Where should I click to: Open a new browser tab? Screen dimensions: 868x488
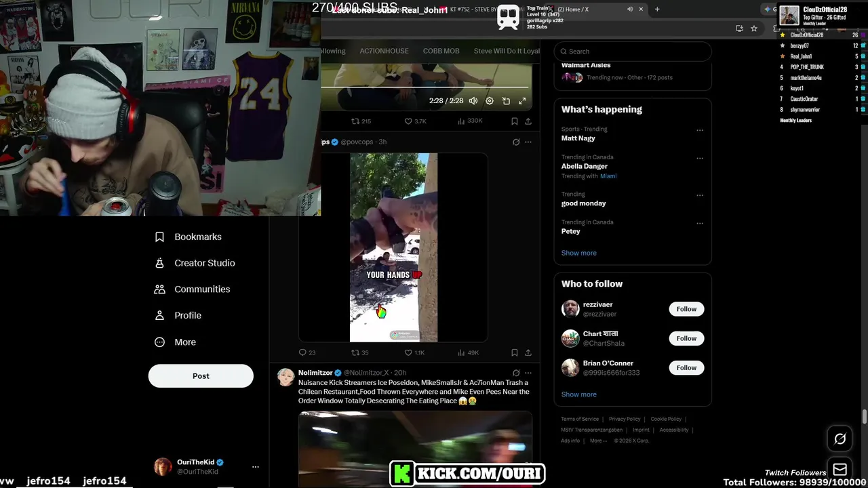pyautogui.click(x=657, y=9)
